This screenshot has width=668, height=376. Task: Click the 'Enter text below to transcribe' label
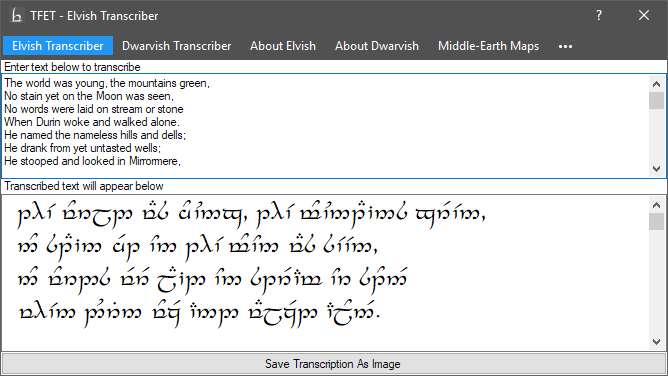(x=72, y=67)
